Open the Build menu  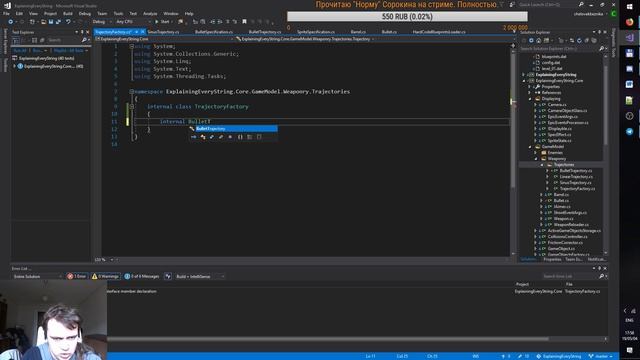click(x=68, y=13)
